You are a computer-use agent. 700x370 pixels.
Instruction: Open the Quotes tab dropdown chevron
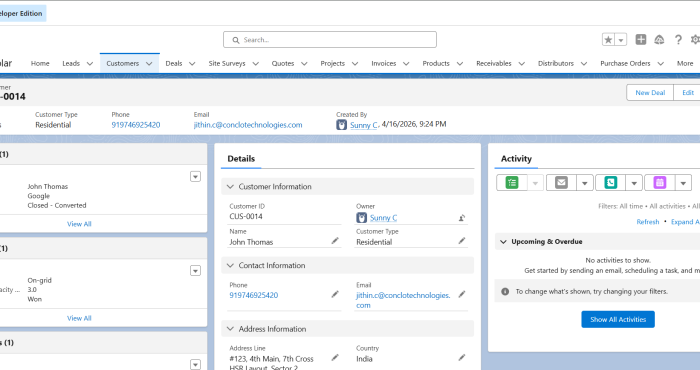[x=304, y=64]
